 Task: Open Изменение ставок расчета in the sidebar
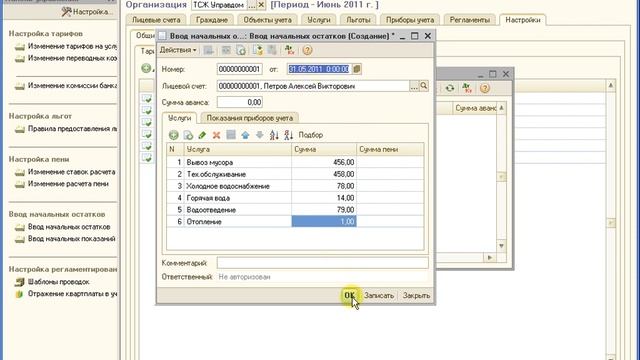(x=65, y=172)
